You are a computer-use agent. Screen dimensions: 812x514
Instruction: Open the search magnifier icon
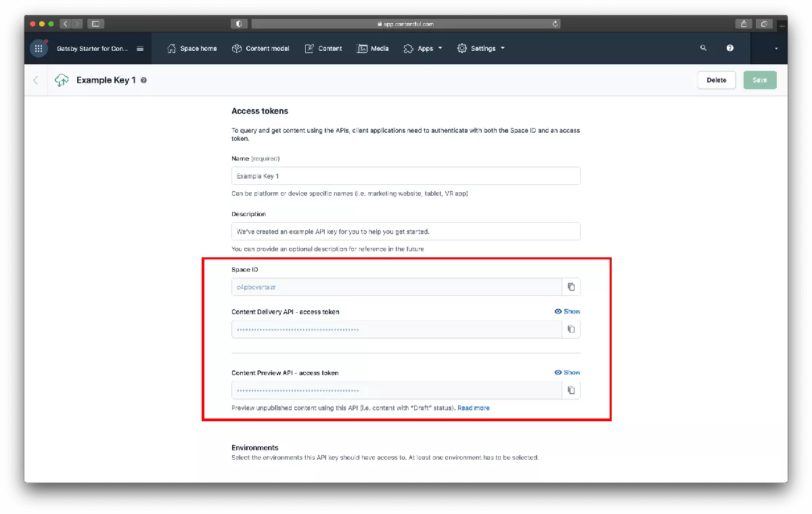(x=703, y=48)
